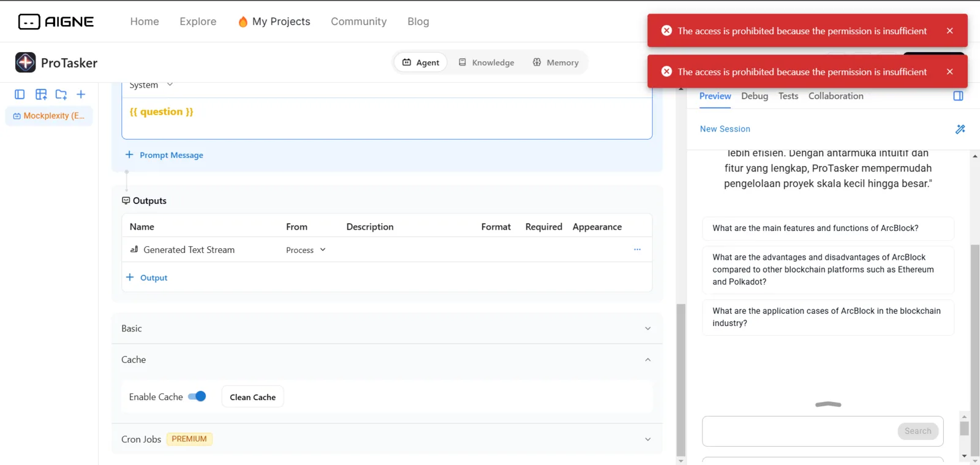
Task: Click scroll up arrow beside chat input
Action: pyautogui.click(x=964, y=417)
